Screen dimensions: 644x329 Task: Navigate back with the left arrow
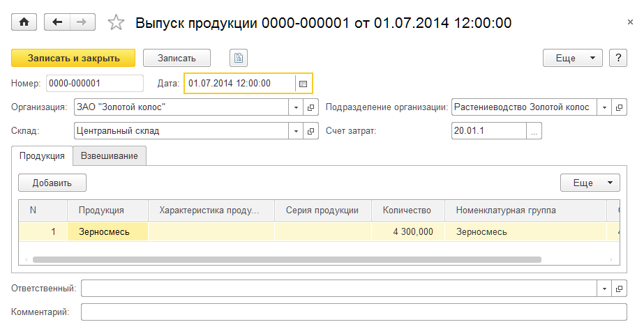pos(57,22)
